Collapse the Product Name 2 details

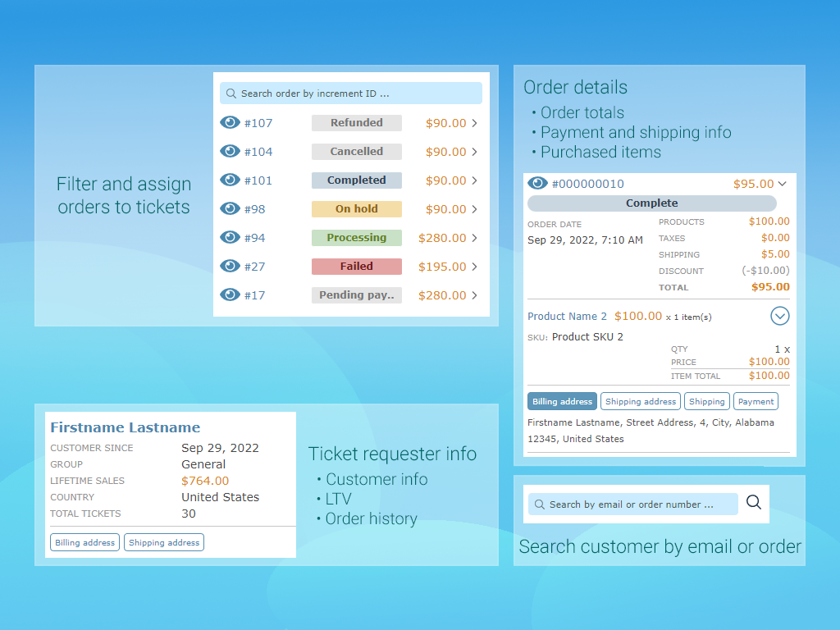779,316
